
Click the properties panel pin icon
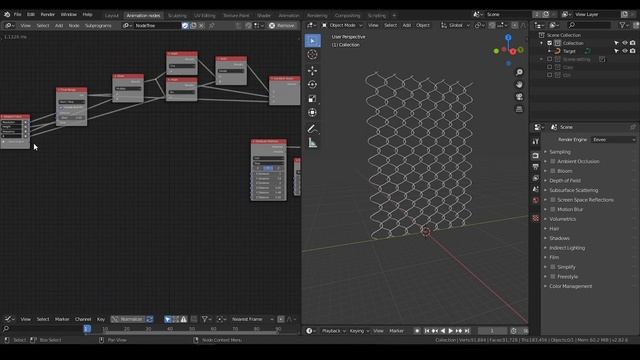pyautogui.click(x=633, y=127)
